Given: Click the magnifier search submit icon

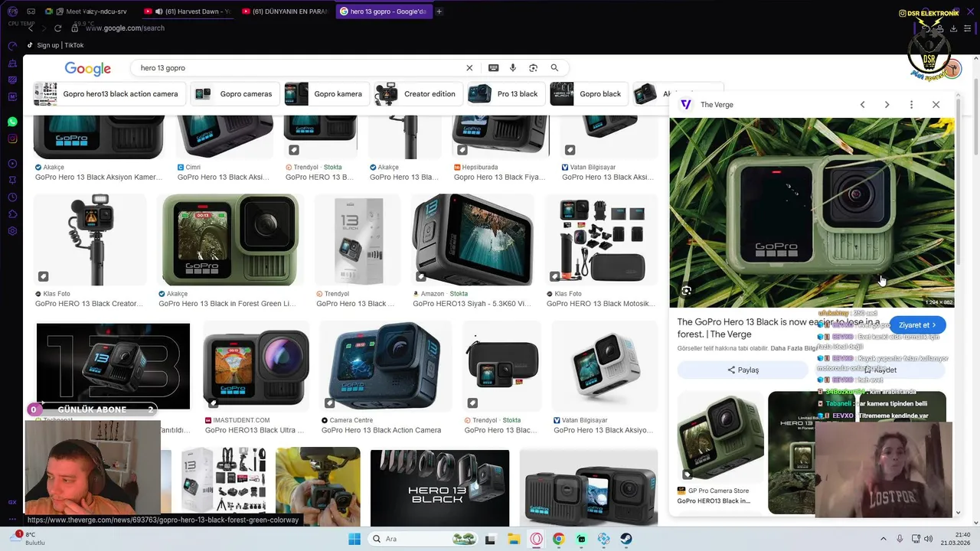Looking at the screenshot, I should (x=554, y=68).
